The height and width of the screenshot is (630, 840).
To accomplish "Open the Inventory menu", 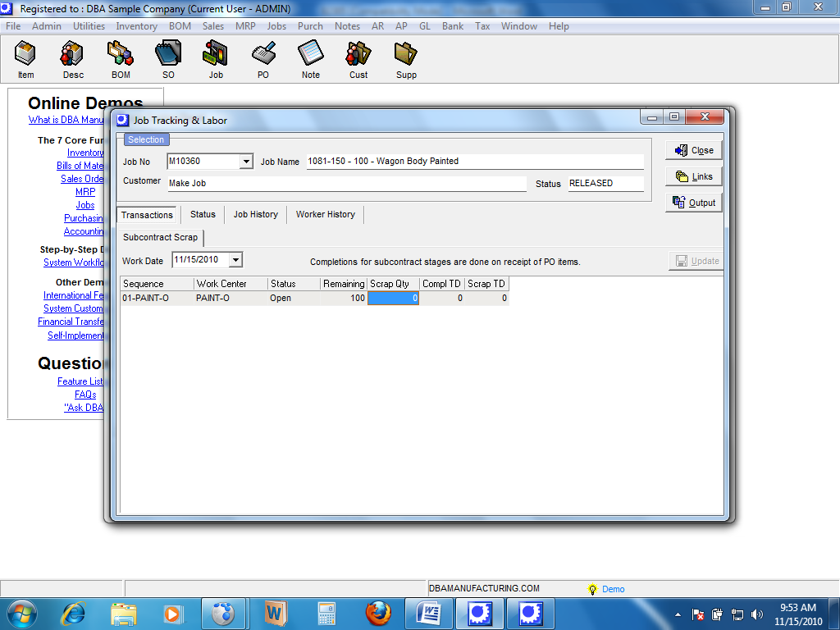I will pyautogui.click(x=136, y=26).
